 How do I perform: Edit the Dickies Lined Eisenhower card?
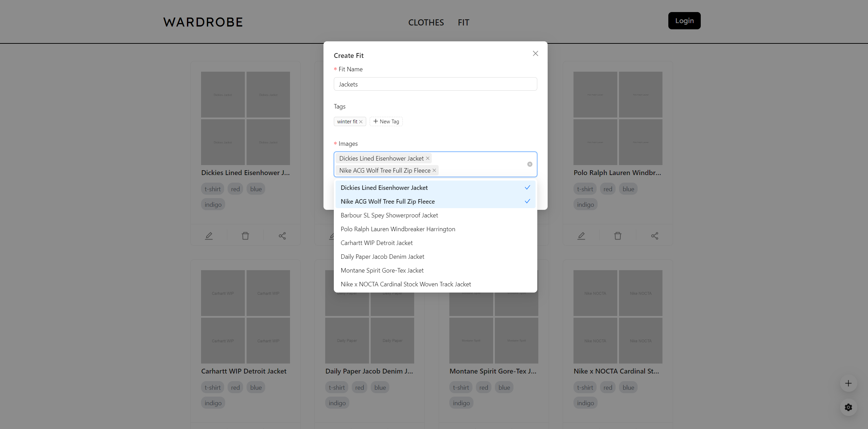click(209, 236)
